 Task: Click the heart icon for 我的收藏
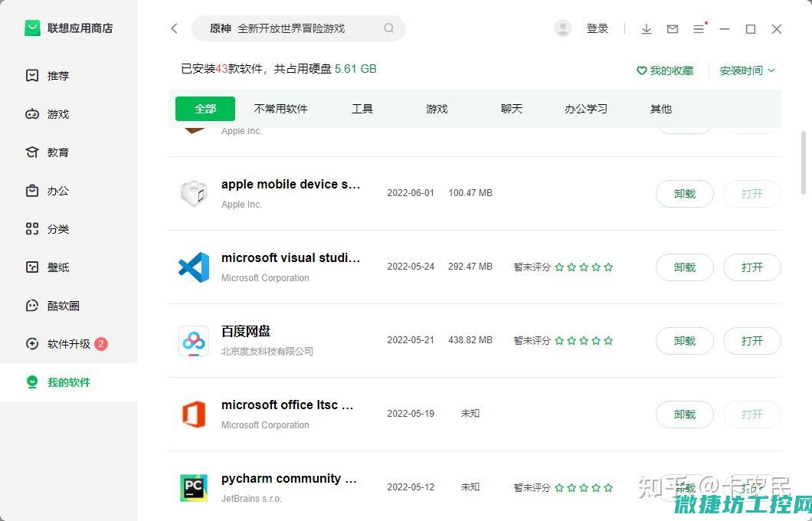641,70
